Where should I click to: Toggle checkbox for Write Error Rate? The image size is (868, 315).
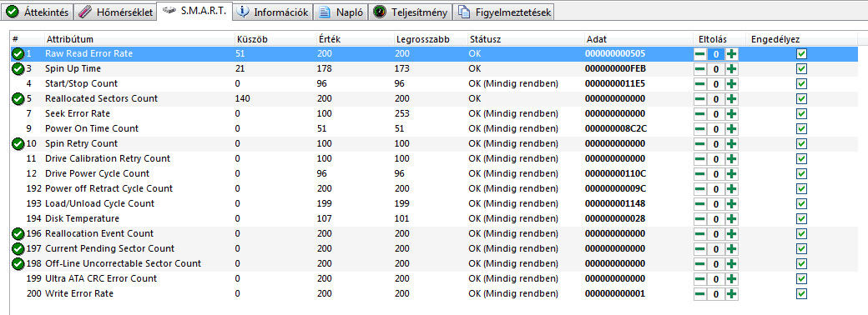801,293
